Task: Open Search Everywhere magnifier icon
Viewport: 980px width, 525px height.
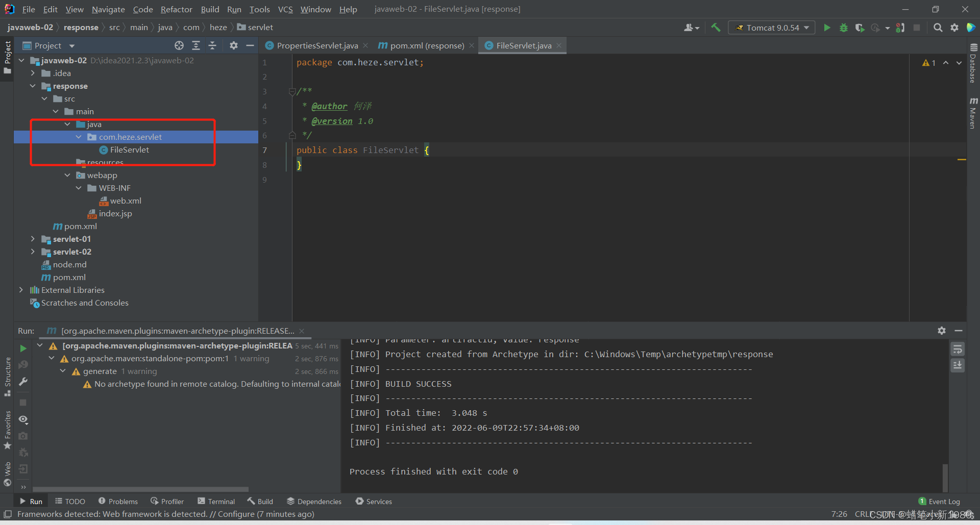Action: pyautogui.click(x=938, y=28)
